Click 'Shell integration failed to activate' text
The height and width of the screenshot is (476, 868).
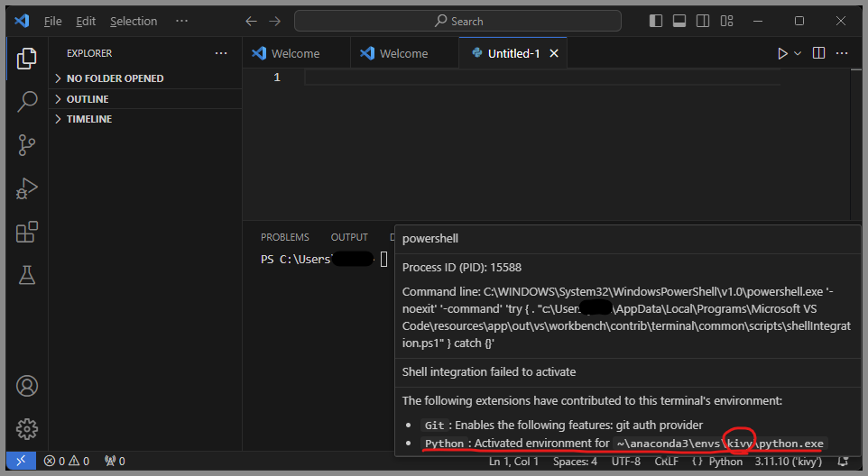489,372
